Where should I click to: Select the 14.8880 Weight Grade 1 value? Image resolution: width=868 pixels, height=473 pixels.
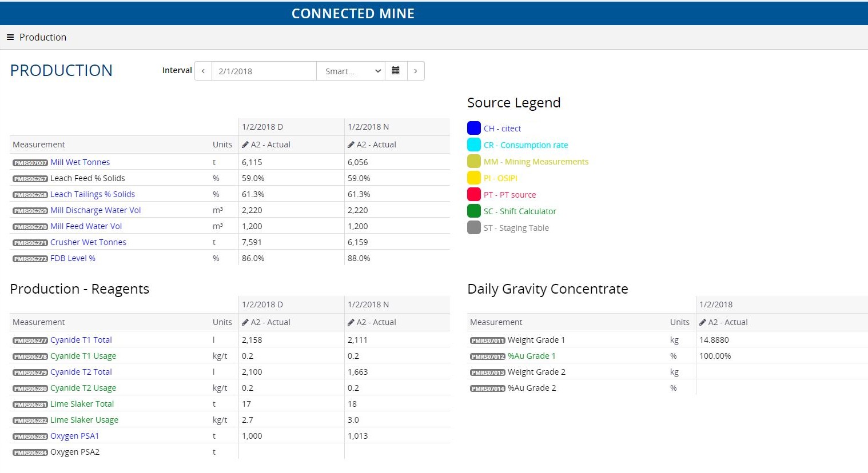pos(714,340)
